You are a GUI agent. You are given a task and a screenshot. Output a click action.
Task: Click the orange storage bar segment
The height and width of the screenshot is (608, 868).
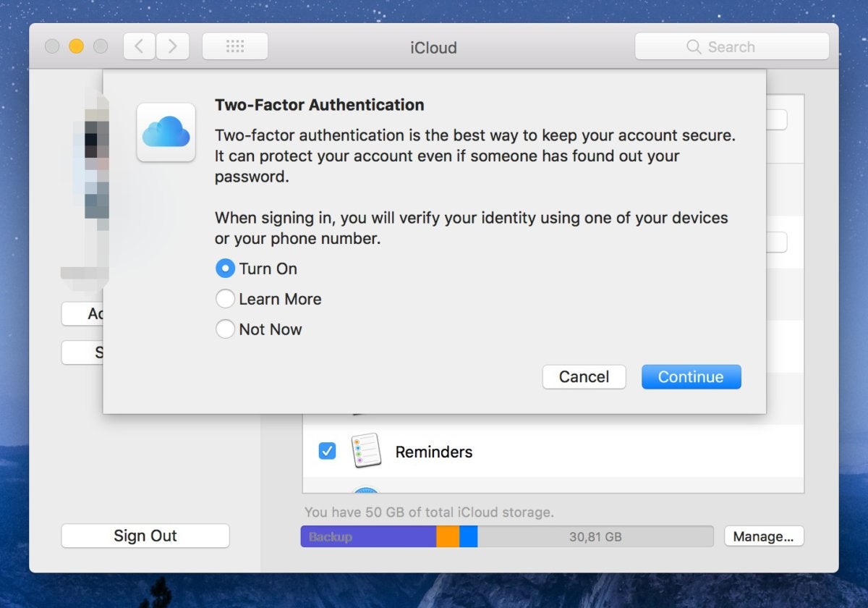(x=448, y=536)
